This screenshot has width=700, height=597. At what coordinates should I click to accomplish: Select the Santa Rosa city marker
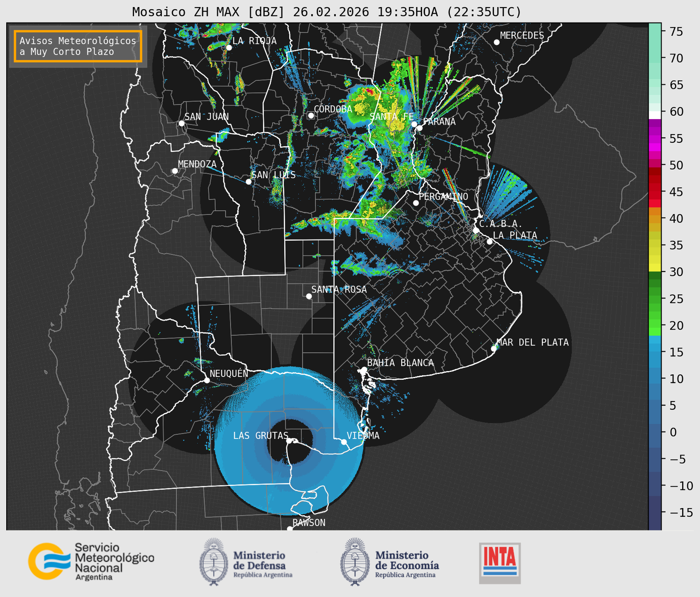pos(309,296)
